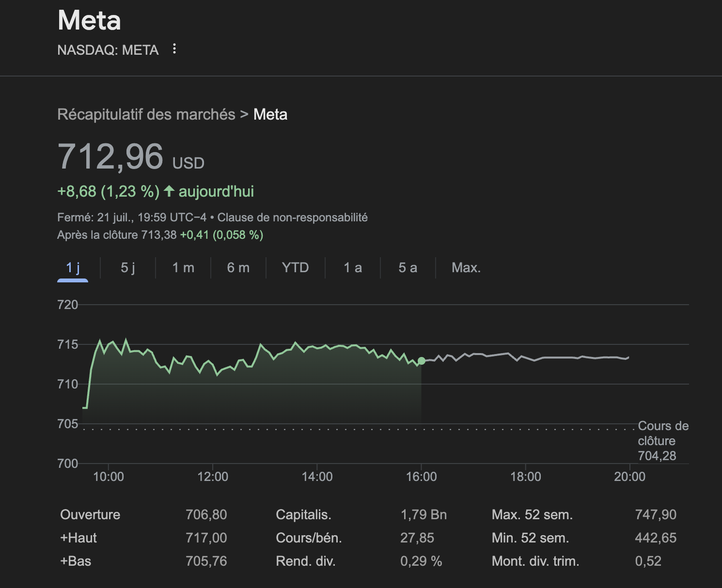
Task: Click the capitalisation value 1,79 Bn
Action: tap(424, 514)
